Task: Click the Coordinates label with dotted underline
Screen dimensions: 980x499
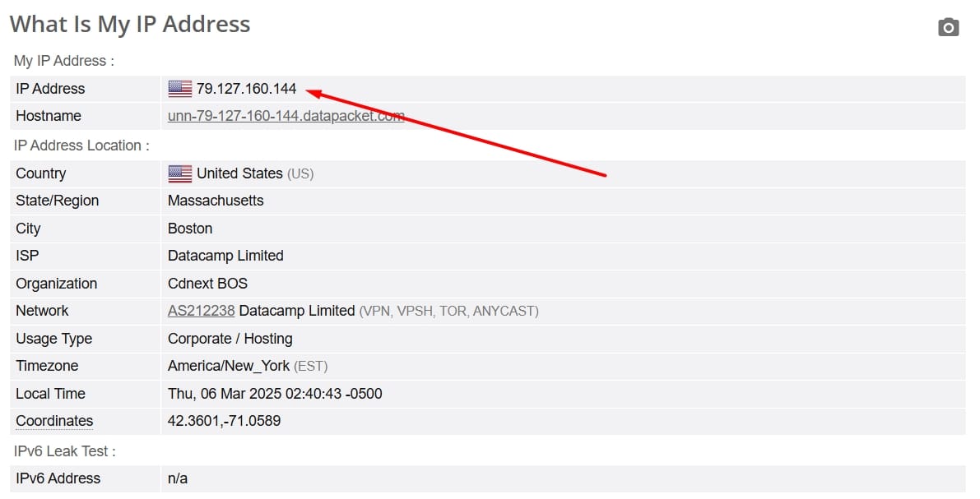Action: pyautogui.click(x=54, y=421)
